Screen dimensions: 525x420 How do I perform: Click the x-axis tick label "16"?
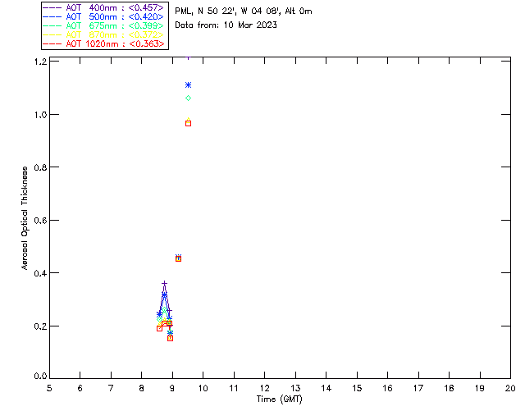point(387,388)
